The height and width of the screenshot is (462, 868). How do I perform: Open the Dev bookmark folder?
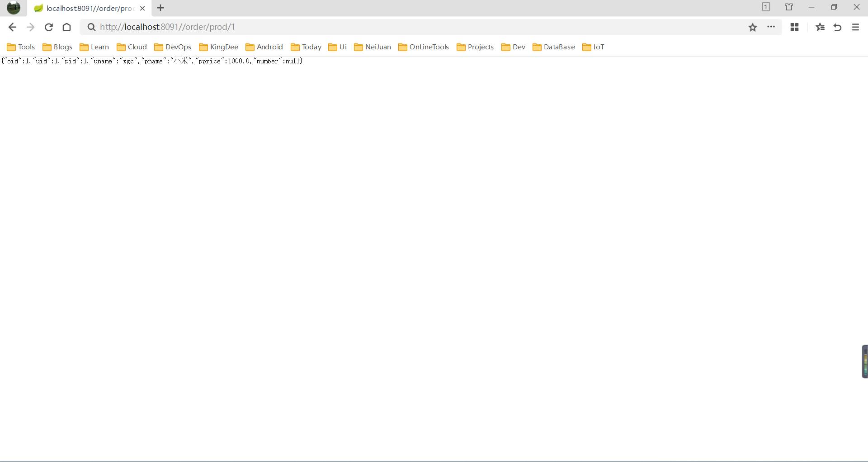point(514,47)
